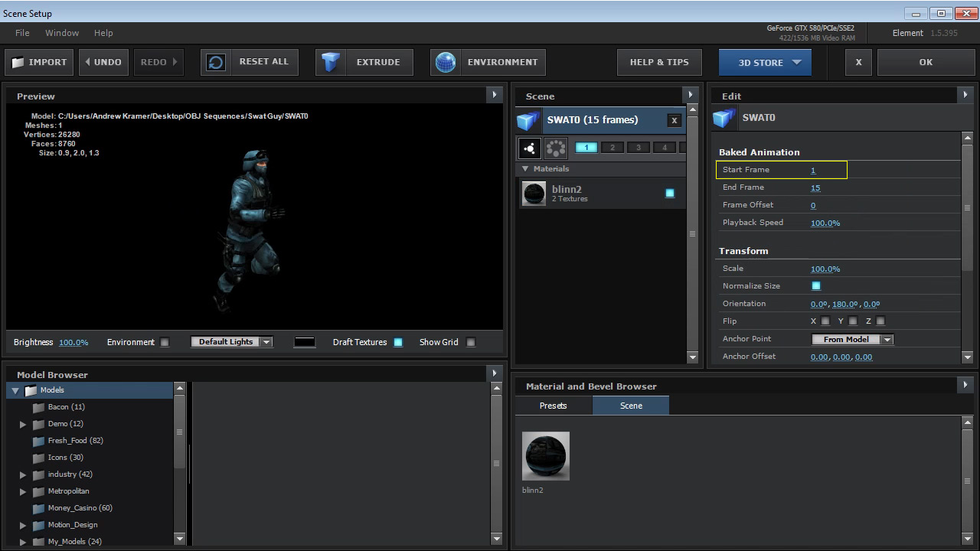Toggle the Normalize Size checkbox
This screenshot has height=551, width=980.
pos(816,286)
